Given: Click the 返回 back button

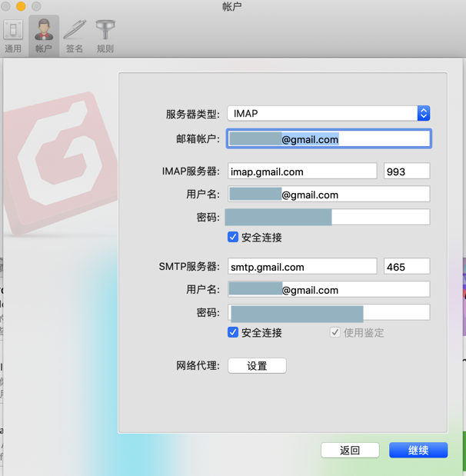Looking at the screenshot, I should click(350, 450).
